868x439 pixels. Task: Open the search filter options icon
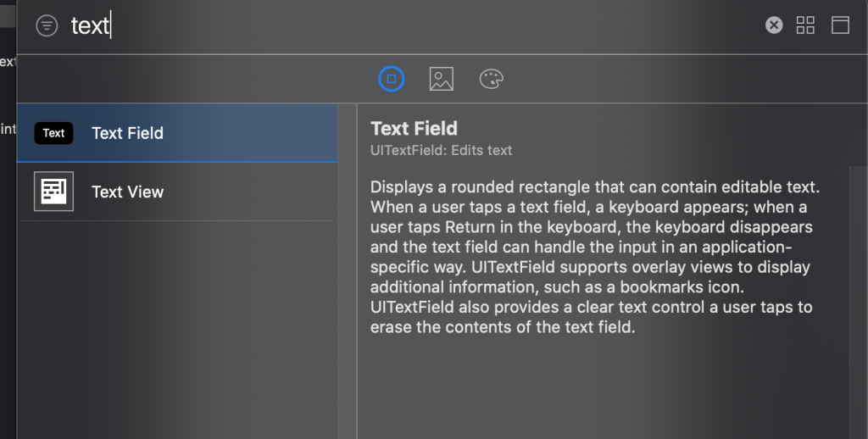(47, 26)
